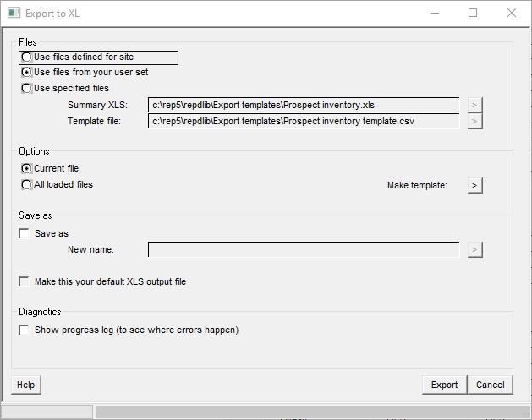
Task: Check 'Make this your default XLS output file'
Action: pos(25,281)
